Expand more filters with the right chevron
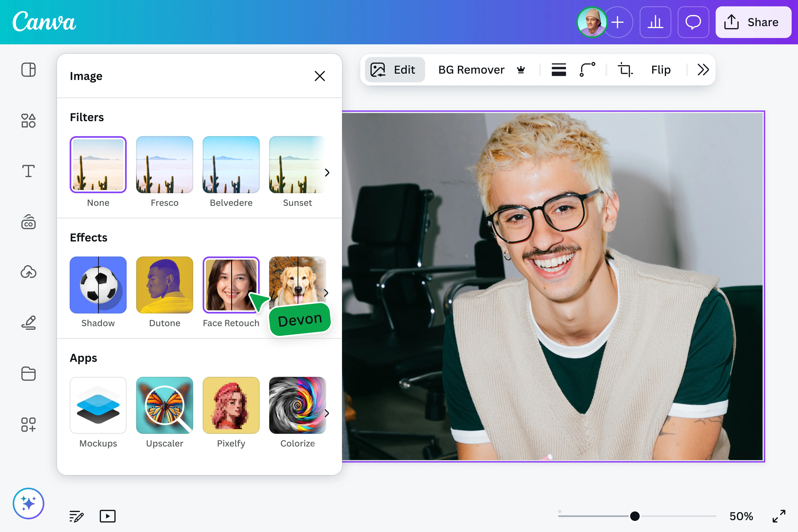This screenshot has height=532, width=798. tap(327, 172)
